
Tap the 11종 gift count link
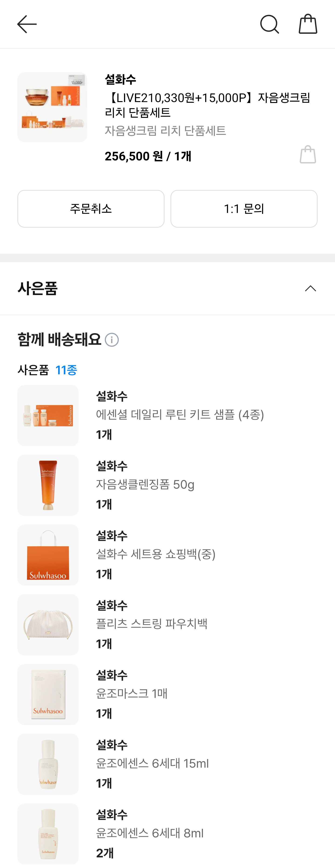click(66, 370)
